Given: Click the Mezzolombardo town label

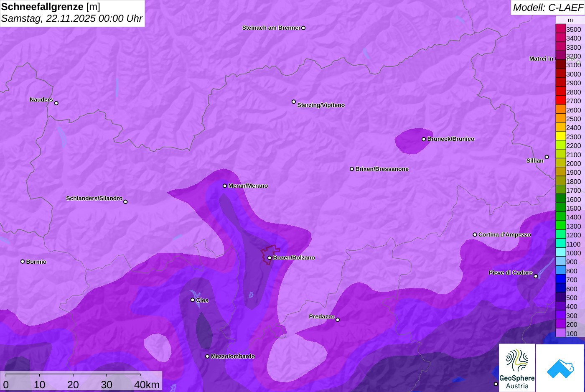Looking at the screenshot, I should [233, 356].
